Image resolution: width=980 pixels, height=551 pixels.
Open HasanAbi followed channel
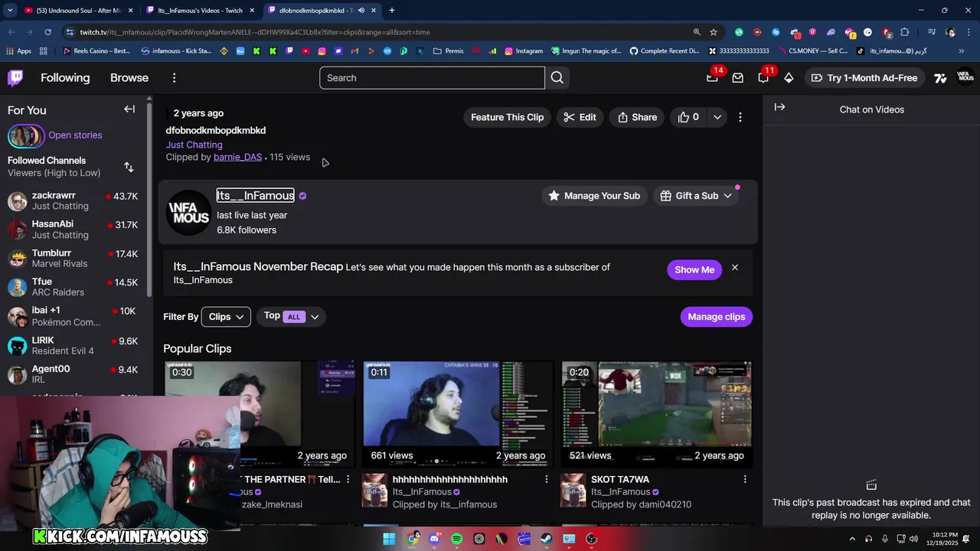click(x=73, y=230)
